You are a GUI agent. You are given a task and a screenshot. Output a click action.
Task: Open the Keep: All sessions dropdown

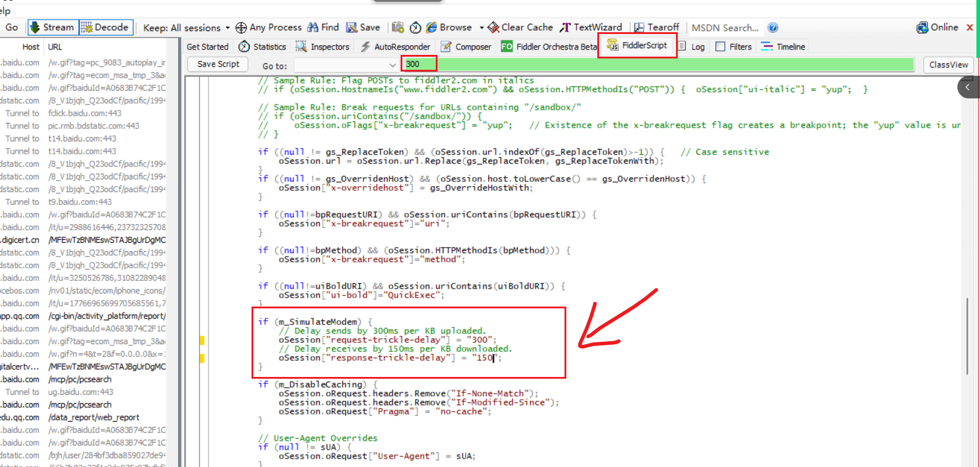[x=187, y=28]
